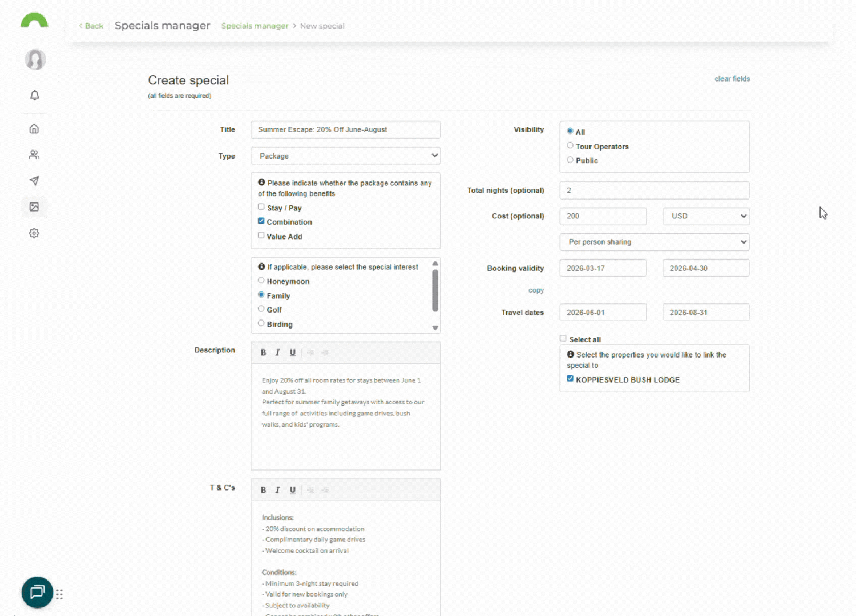Click the user profile avatar
This screenshot has height=616, width=856.
[35, 59]
